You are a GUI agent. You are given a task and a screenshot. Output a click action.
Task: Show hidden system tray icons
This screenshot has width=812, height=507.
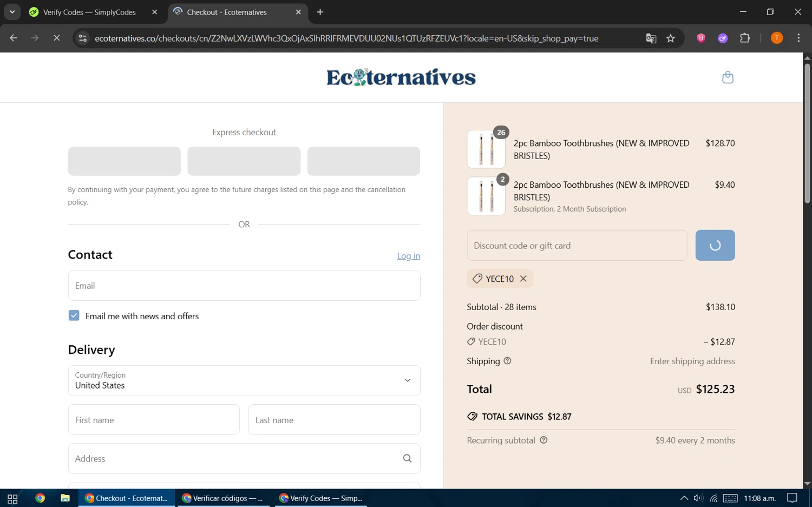pyautogui.click(x=684, y=498)
